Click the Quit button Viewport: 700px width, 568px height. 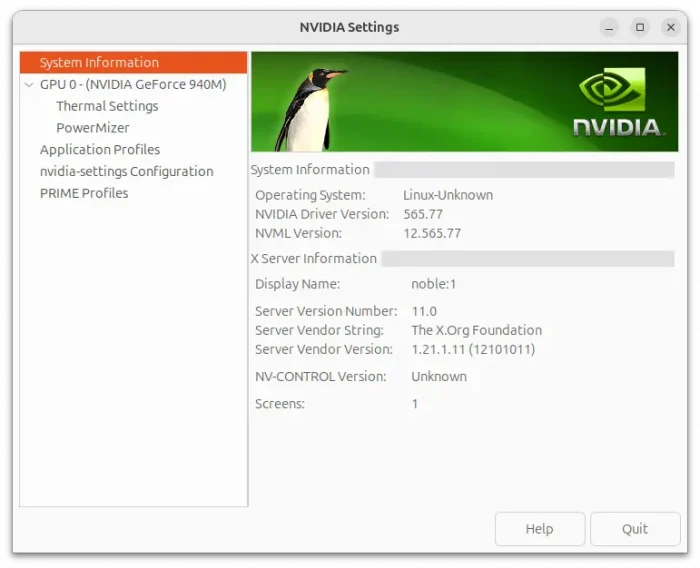(635, 529)
